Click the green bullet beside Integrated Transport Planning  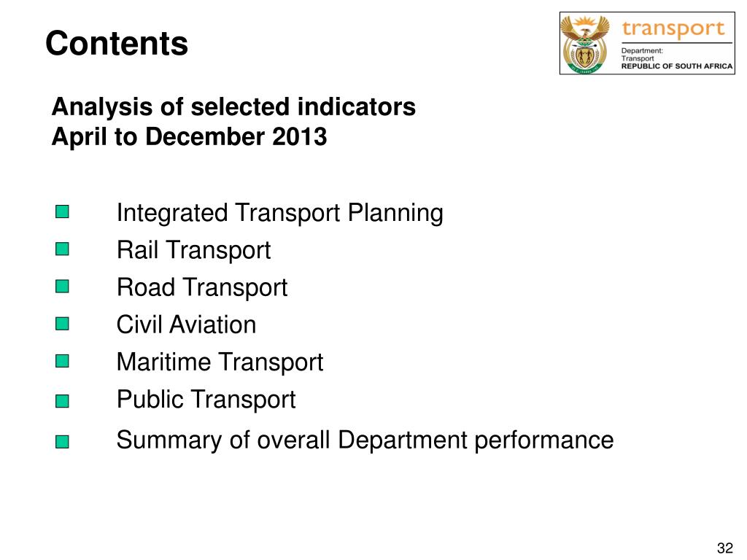tap(62, 211)
